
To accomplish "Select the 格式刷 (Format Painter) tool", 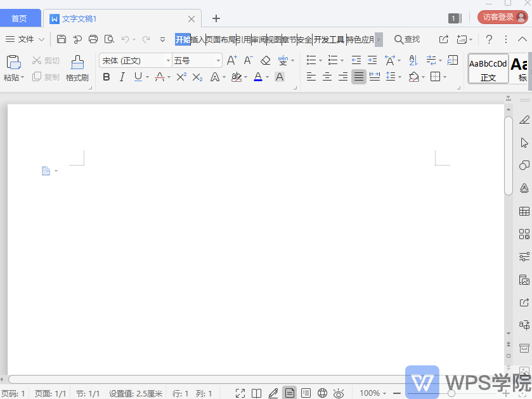I will point(76,69).
